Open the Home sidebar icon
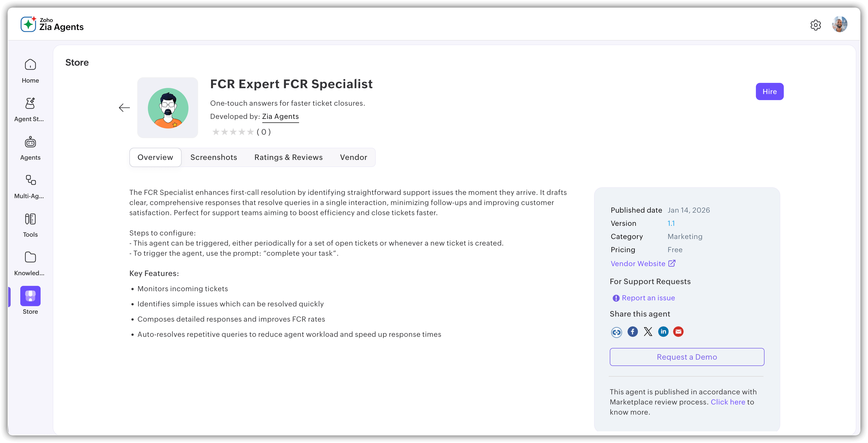 (30, 65)
